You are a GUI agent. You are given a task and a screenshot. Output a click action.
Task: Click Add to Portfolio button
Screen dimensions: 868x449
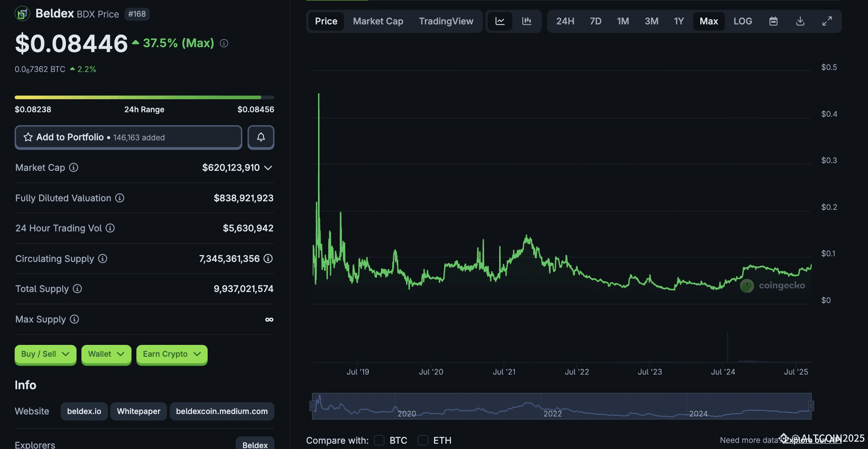(x=128, y=137)
